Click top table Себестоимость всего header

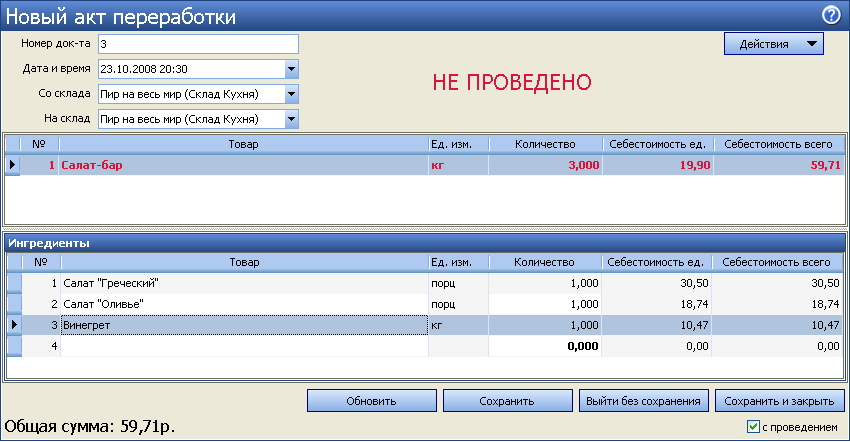[778, 144]
